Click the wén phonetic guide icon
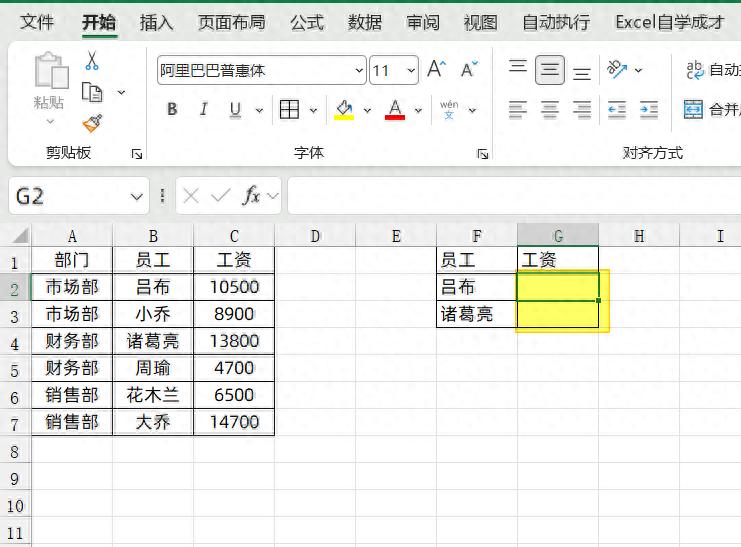This screenshot has height=547, width=741. [x=449, y=110]
